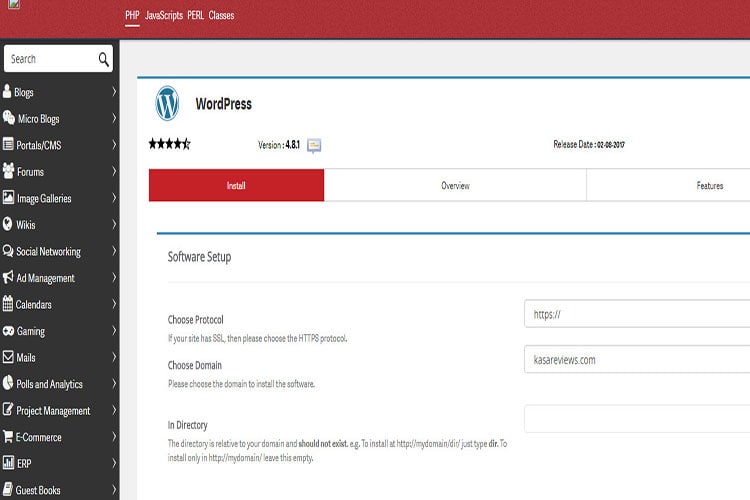Click the Polls and Analytics pie icon
Image resolution: width=750 pixels, height=500 pixels.
point(8,382)
